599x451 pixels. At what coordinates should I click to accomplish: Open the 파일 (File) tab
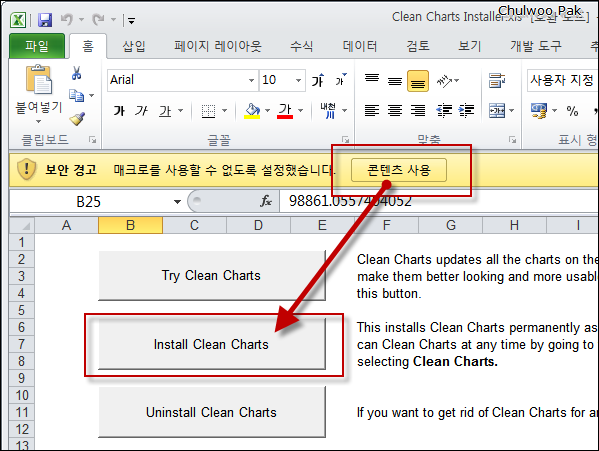[37, 46]
